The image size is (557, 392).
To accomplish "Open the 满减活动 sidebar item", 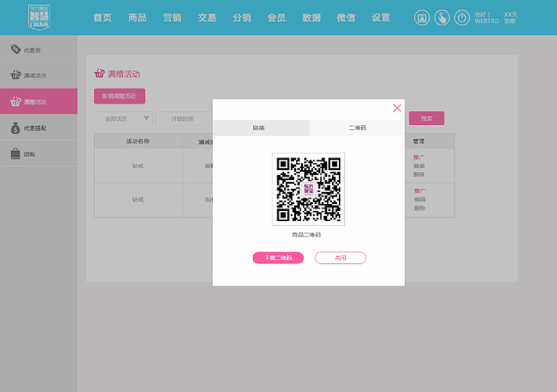I will 39,75.
